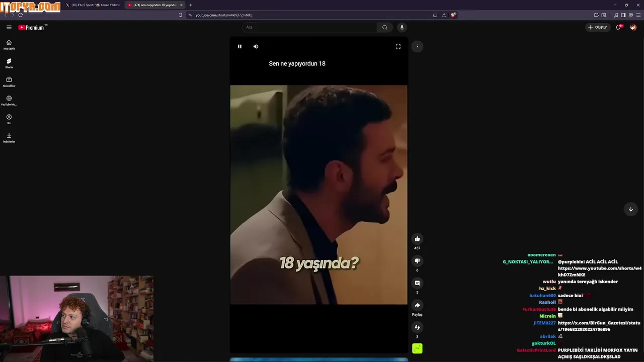Open İndirilenler downloads in sidebar
Screen dimensions: 644x362
click(x=9, y=138)
